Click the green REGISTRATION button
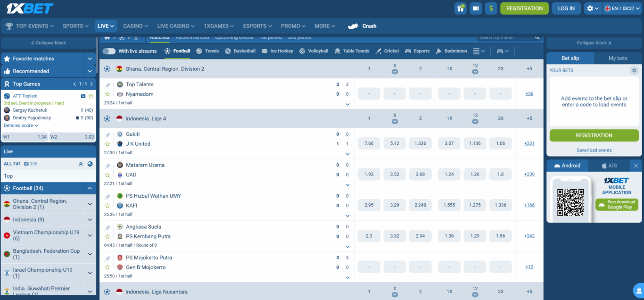 pyautogui.click(x=524, y=8)
